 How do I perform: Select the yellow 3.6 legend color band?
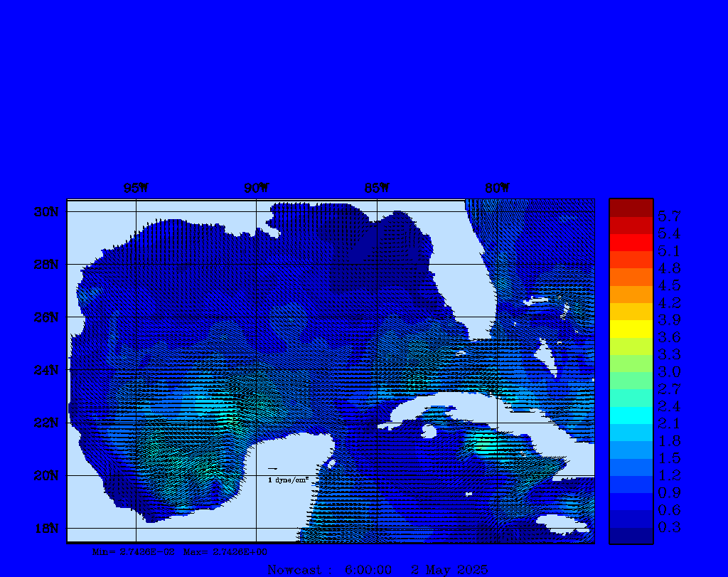tap(631, 329)
